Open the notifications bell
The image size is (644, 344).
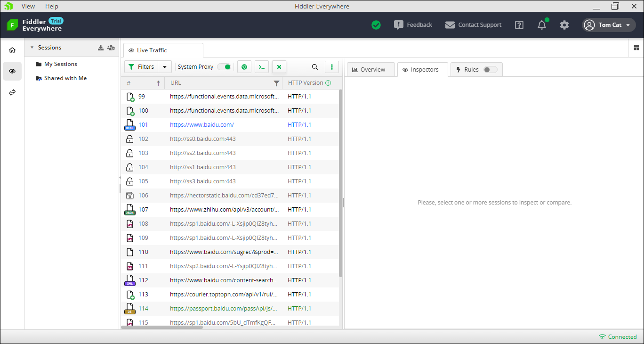(542, 25)
